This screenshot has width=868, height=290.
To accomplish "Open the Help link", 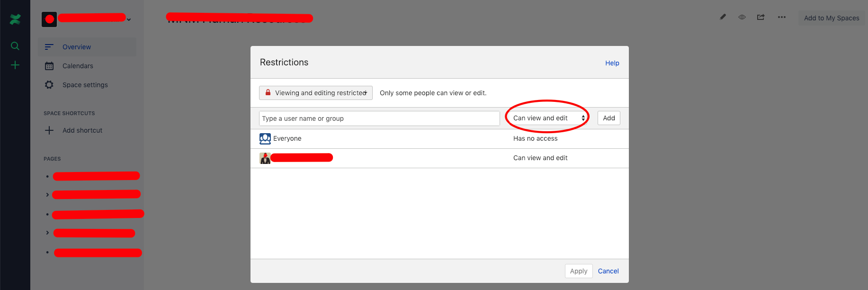I will [612, 63].
